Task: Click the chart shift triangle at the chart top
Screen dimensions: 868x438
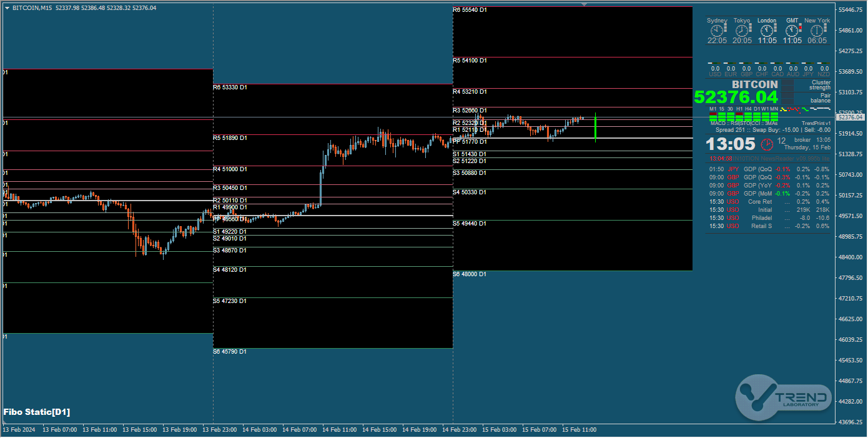Action: coord(584,4)
